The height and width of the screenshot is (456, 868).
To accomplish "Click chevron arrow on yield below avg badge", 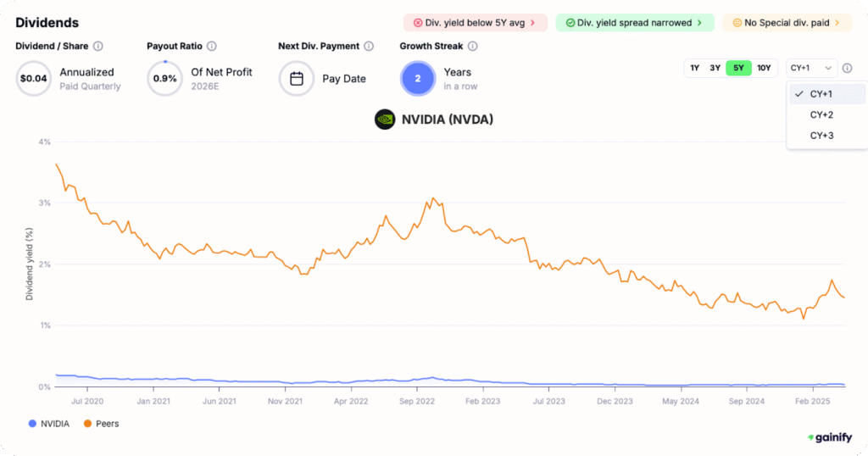I will tap(533, 23).
